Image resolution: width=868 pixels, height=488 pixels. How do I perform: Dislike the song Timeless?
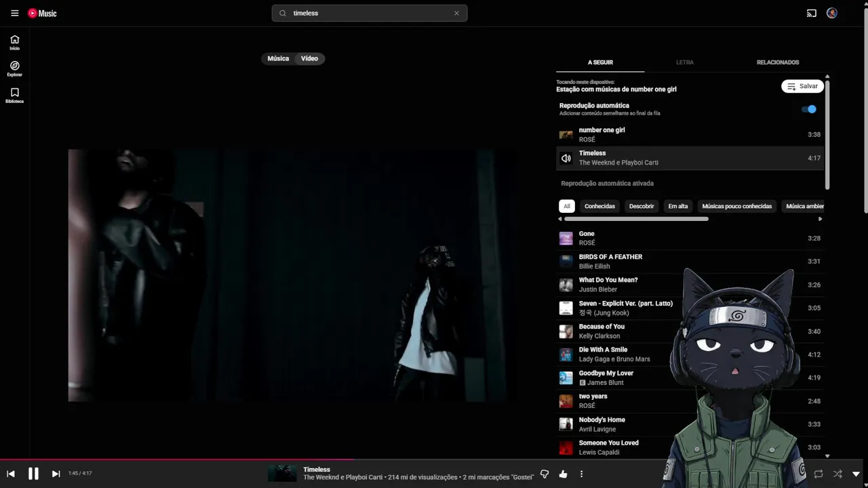(x=544, y=474)
